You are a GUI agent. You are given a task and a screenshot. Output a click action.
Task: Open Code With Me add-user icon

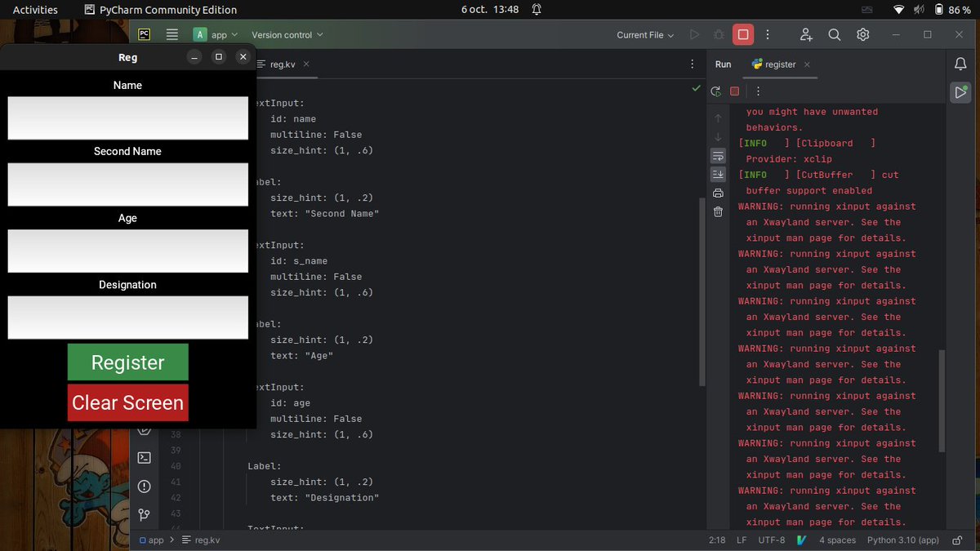pyautogui.click(x=806, y=34)
